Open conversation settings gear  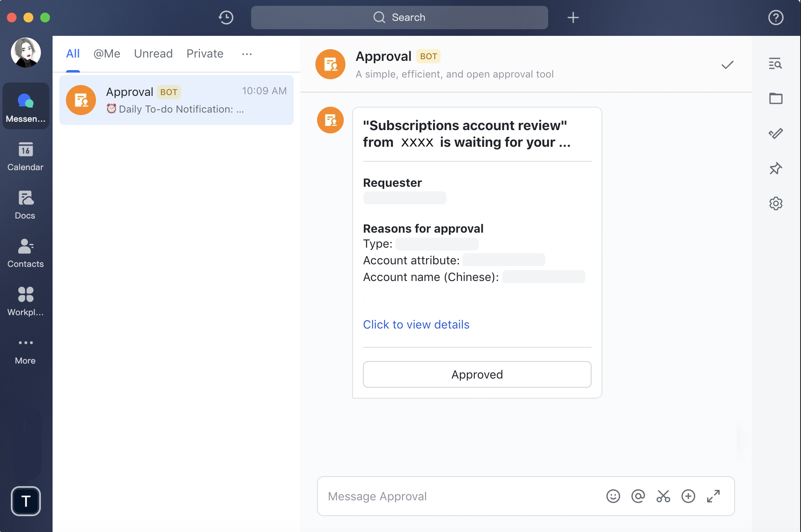776,203
